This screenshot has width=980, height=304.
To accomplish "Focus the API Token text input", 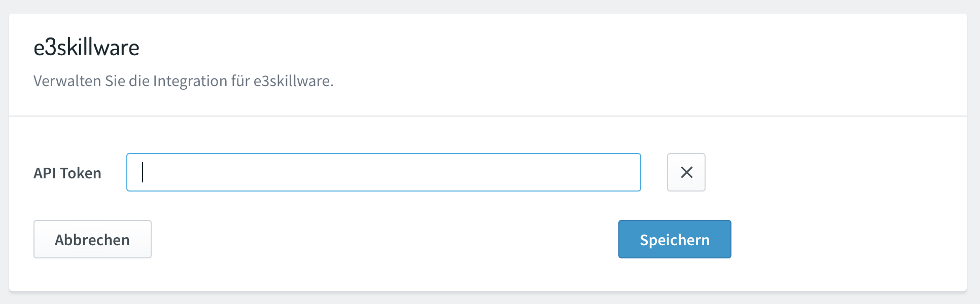I will point(383,172).
